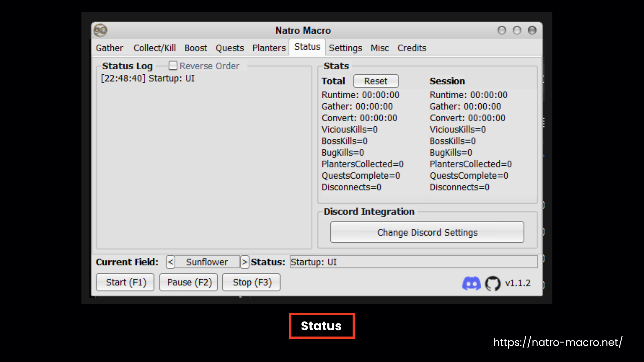Close the Natro Macro window
This screenshot has height=362, width=644.
coord(532,31)
